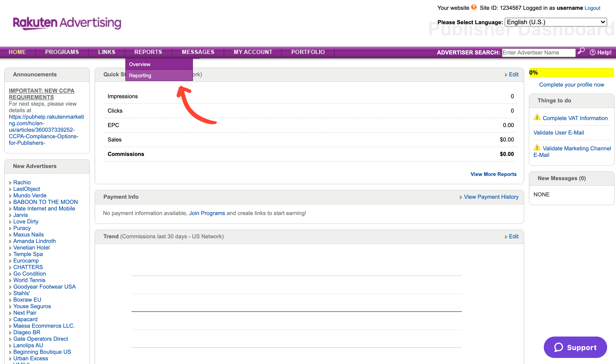
Task: Click the warning icon beside Validate Marketing Channel
Action: [x=537, y=147]
